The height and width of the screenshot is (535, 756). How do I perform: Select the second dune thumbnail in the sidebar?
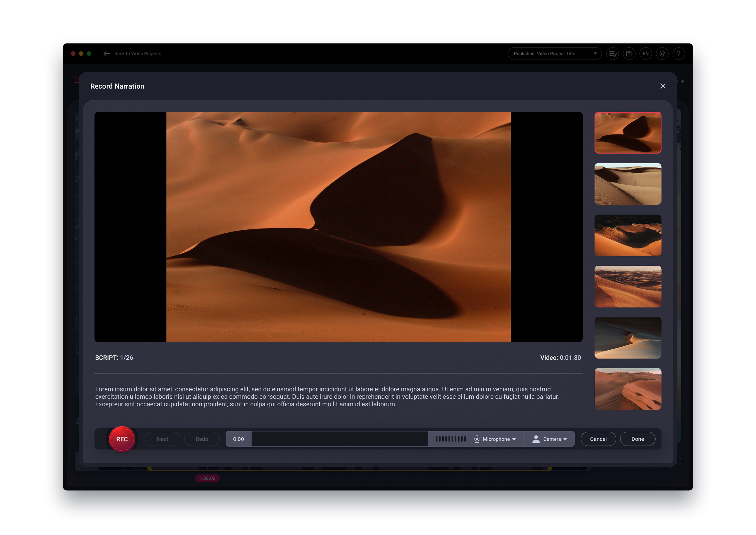tap(627, 184)
